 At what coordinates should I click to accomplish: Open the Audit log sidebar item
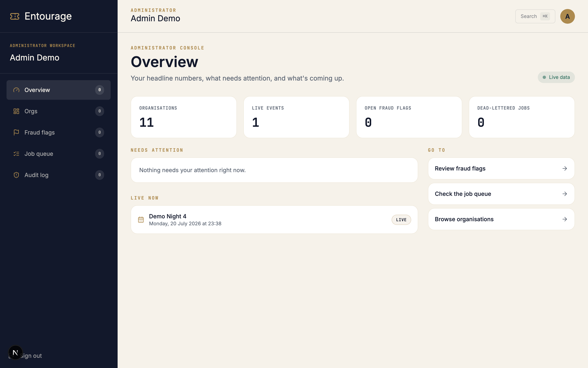[59, 175]
